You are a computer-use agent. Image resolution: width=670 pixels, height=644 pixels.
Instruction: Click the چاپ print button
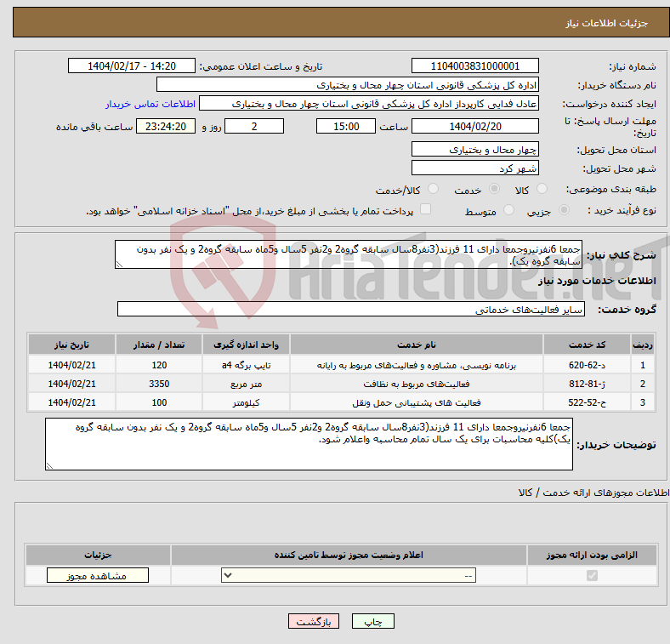(373, 621)
